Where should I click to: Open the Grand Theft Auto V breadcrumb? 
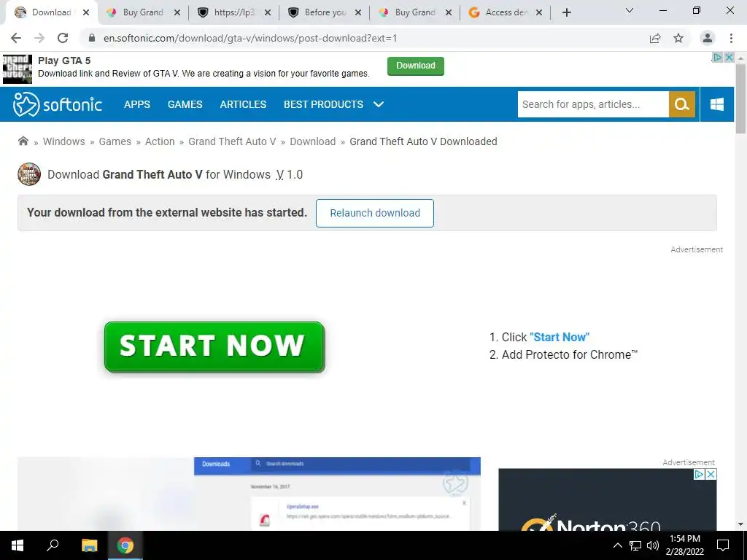point(232,141)
